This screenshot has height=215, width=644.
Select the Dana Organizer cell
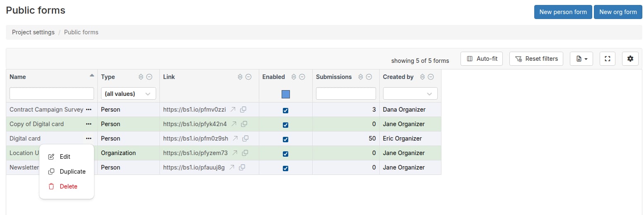[410, 110]
